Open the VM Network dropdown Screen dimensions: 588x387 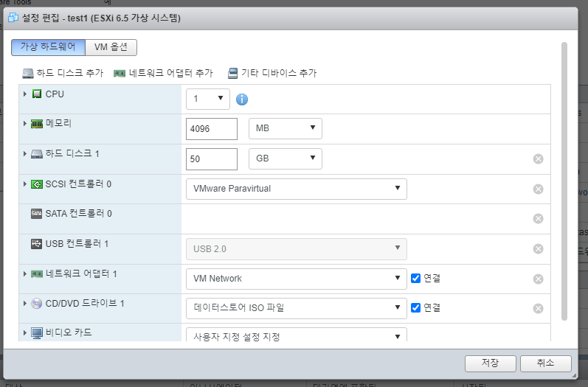tap(297, 279)
